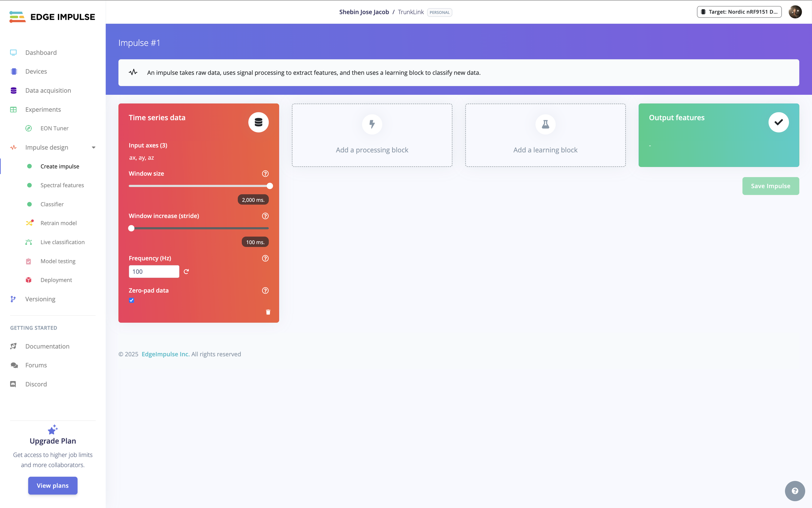Open the floating help bubble at bottom right
This screenshot has height=508, width=812.
pyautogui.click(x=795, y=491)
